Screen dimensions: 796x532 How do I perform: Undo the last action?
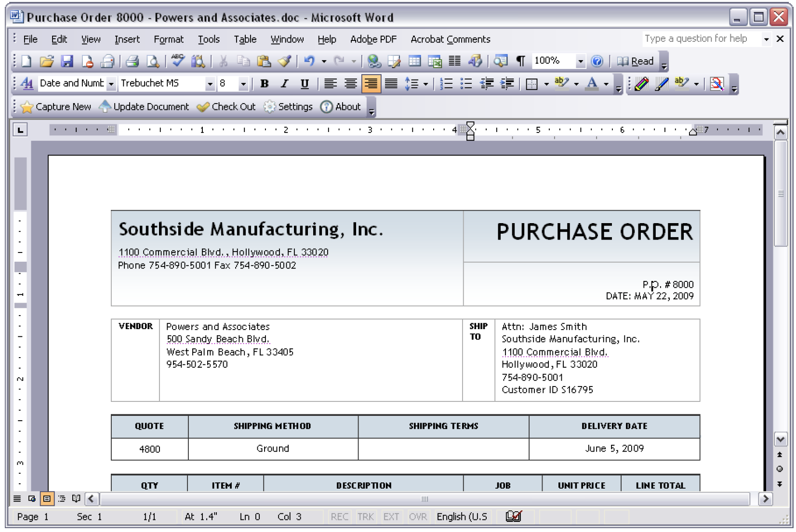click(309, 61)
